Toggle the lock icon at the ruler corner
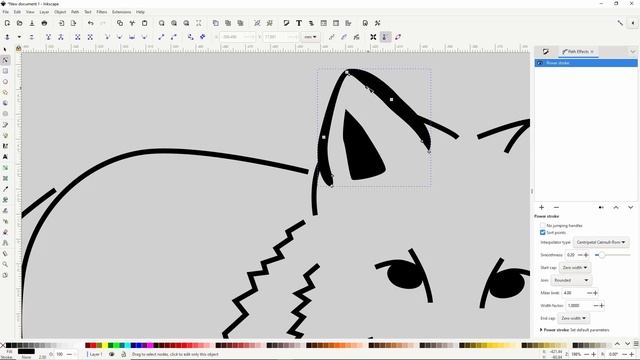Image resolution: width=640 pixels, height=360 pixels. tap(18, 48)
